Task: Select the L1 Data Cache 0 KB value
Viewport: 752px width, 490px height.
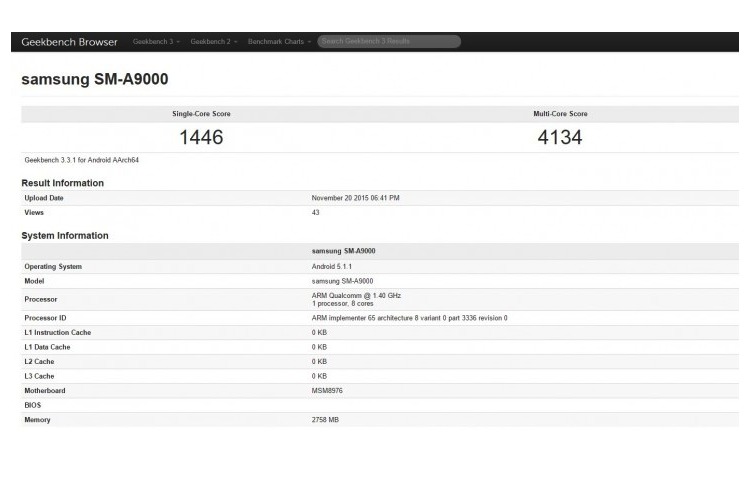Action: 319,347
